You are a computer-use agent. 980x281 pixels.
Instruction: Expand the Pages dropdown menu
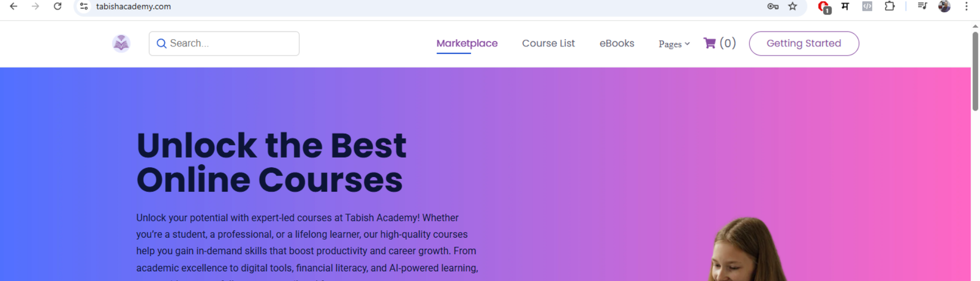point(674,43)
